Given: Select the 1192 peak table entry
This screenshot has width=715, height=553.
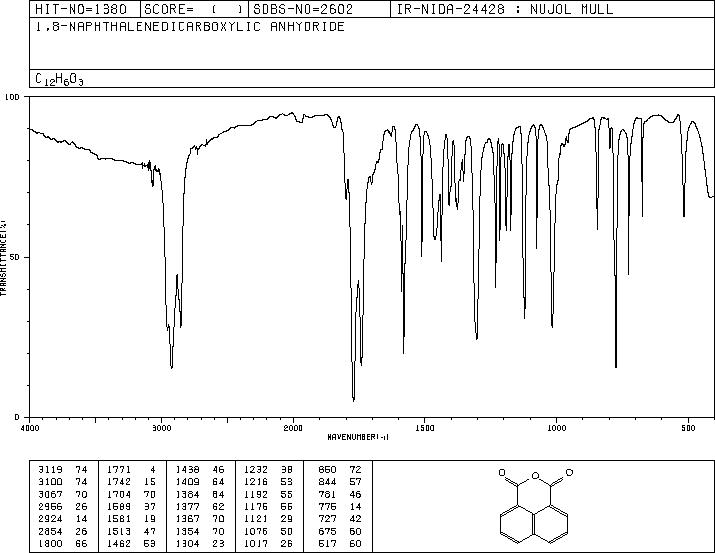Looking at the screenshot, I should pos(268,494).
